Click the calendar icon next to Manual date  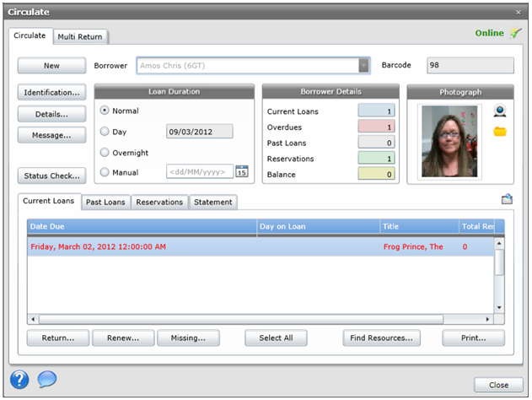[x=242, y=171]
